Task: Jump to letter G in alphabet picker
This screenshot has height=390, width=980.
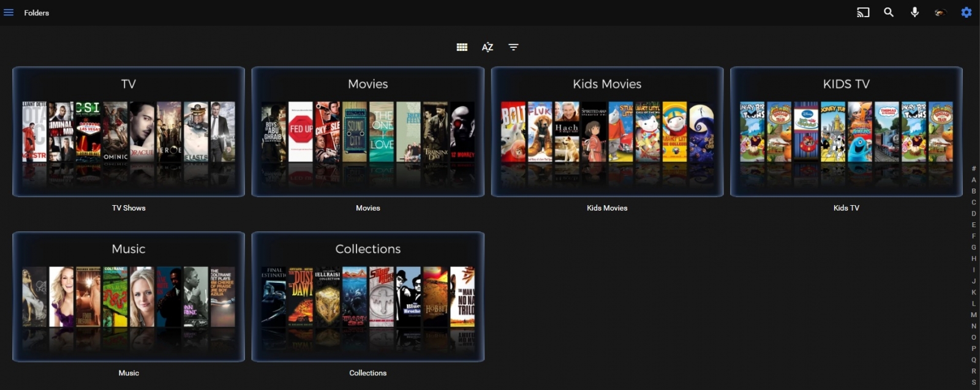Action: click(x=974, y=247)
